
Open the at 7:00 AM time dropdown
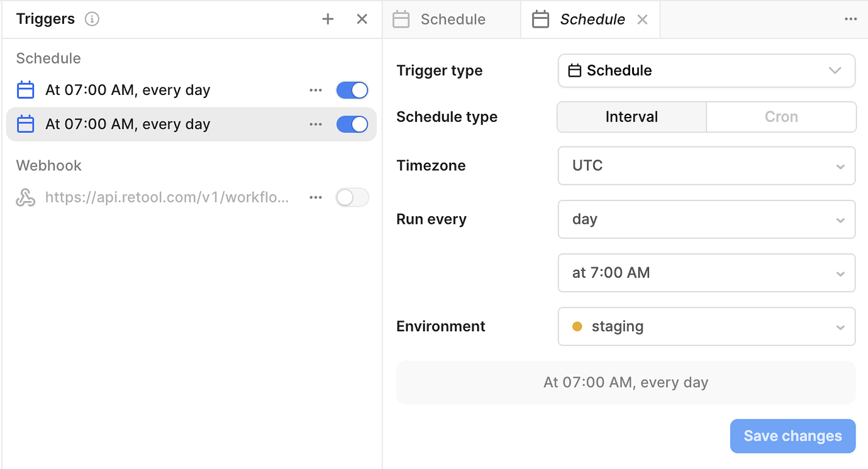(x=706, y=273)
